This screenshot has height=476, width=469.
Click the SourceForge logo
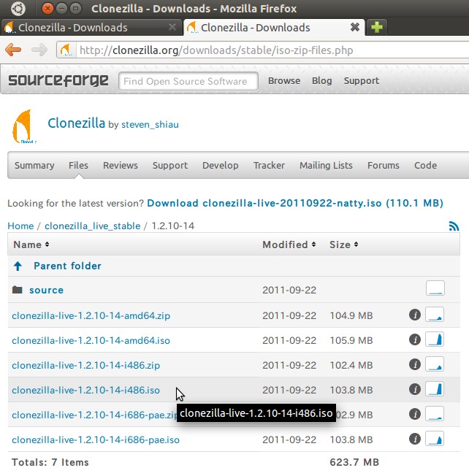coord(58,81)
